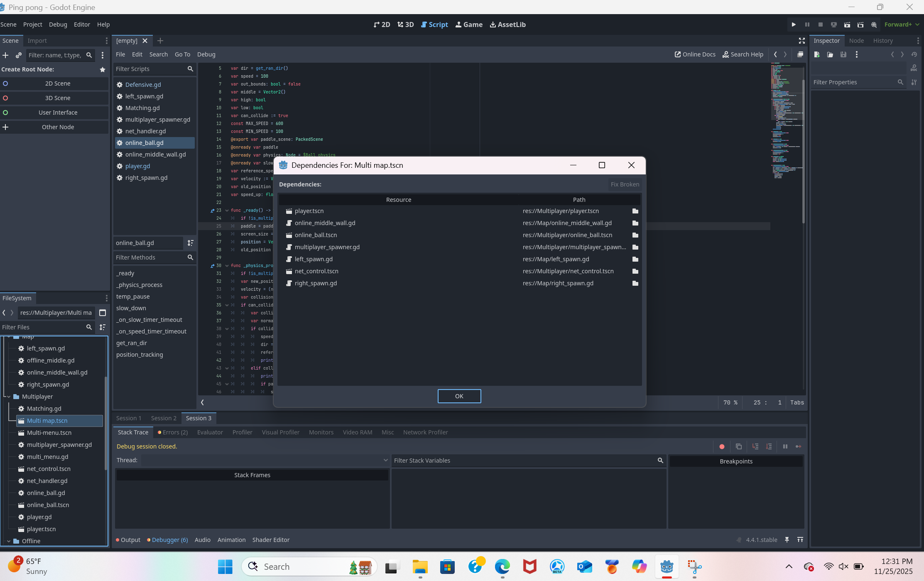Viewport: 924px width, 581px height.
Task: Click the Fix Broken button
Action: click(625, 184)
